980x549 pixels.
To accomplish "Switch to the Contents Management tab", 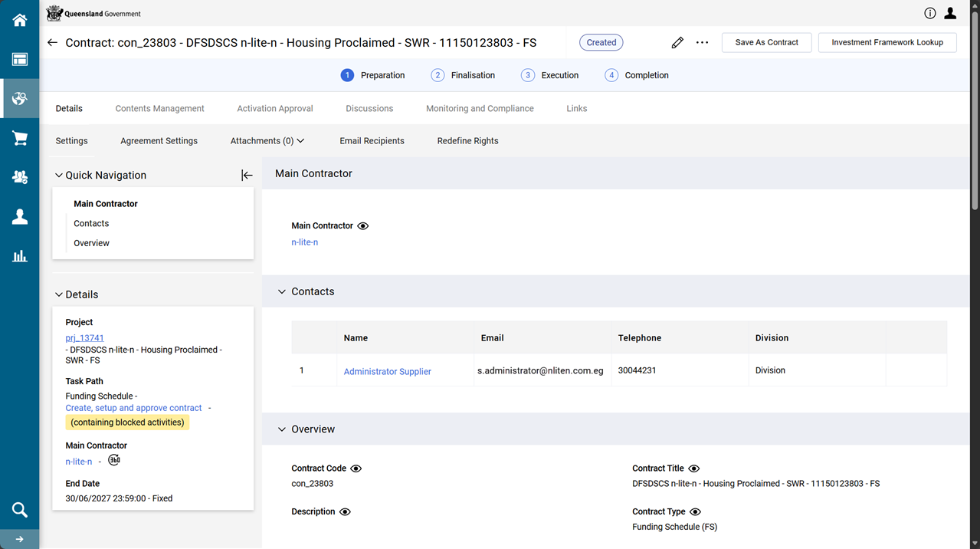I will [159, 109].
